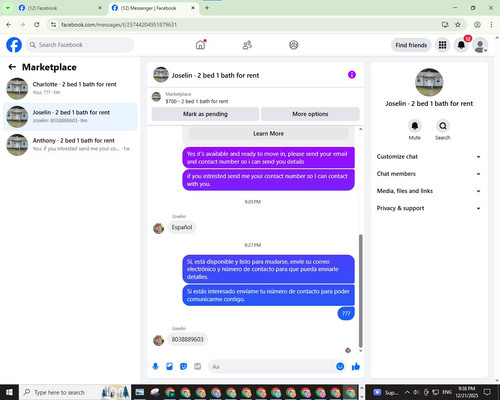Click the voice clip microphone icon
The width and height of the screenshot is (500, 400).
155,367
